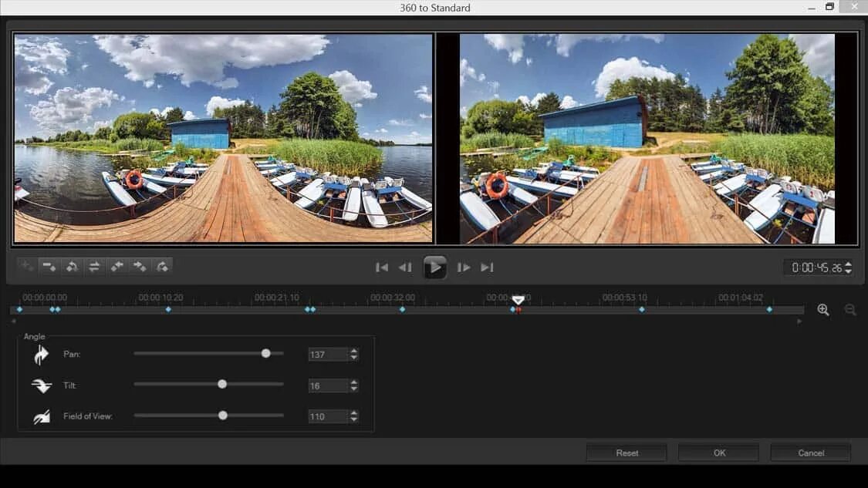Restore down the 360 to Standard window

tap(829, 7)
